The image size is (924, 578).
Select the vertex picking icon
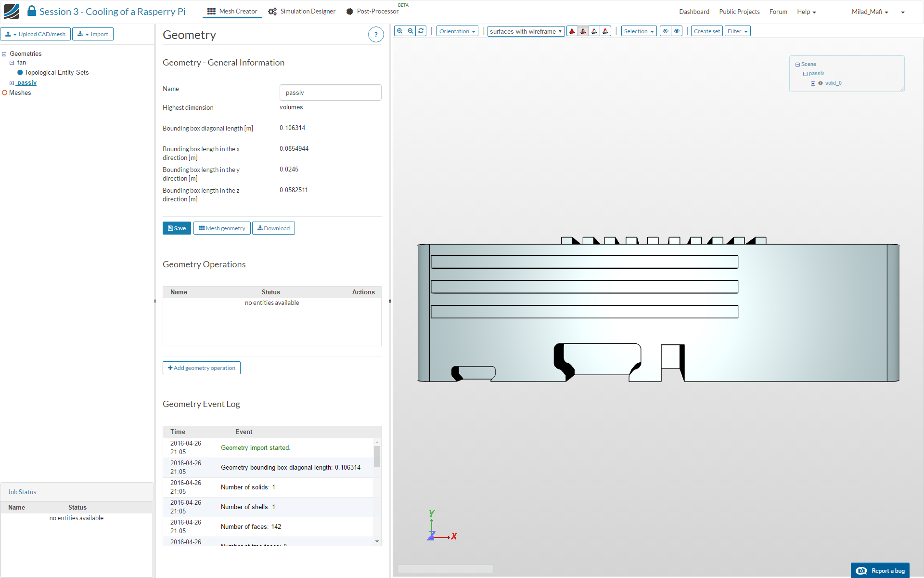[x=605, y=31]
